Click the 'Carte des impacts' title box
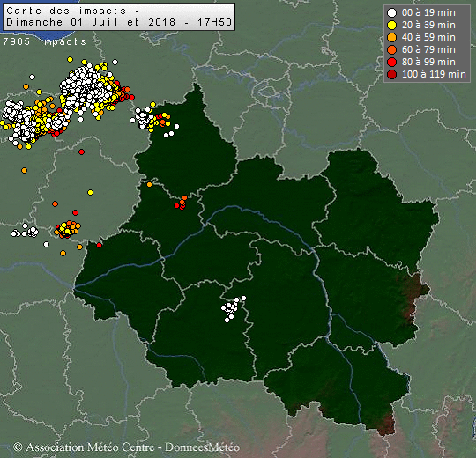The width and height of the screenshot is (476, 458). (x=119, y=17)
